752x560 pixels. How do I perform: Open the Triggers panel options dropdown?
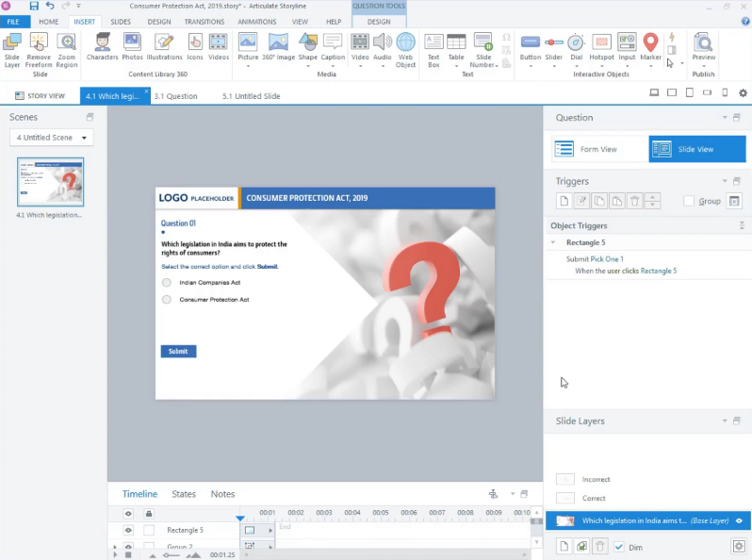[x=725, y=181]
